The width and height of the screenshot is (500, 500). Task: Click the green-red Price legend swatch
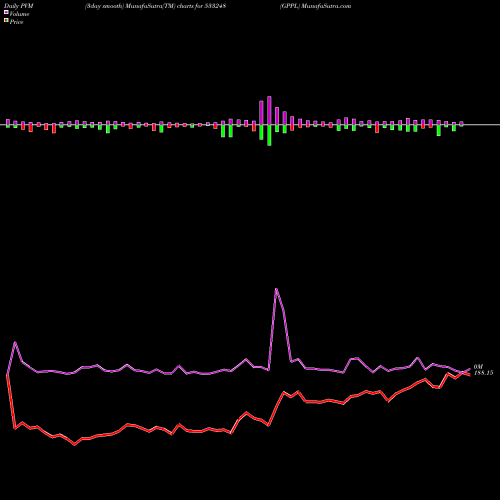(6, 20)
